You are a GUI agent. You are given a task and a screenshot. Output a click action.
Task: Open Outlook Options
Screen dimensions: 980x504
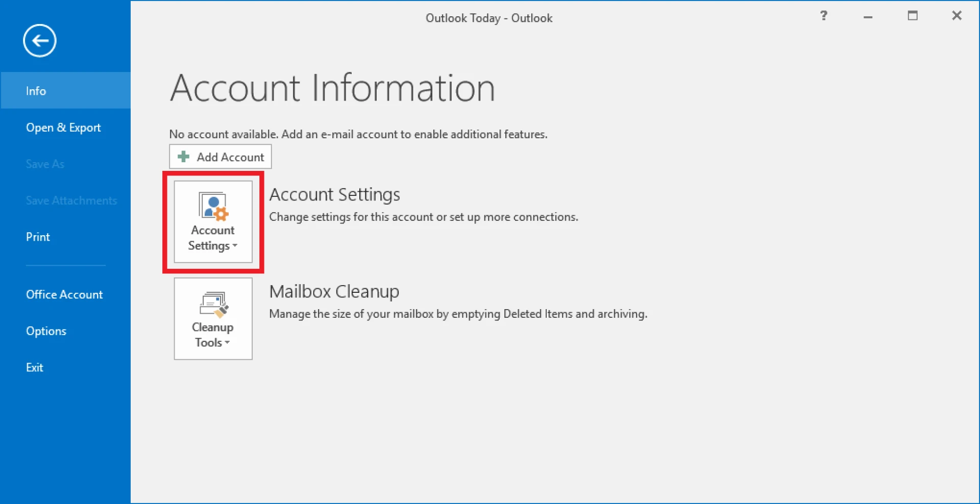pyautogui.click(x=46, y=331)
